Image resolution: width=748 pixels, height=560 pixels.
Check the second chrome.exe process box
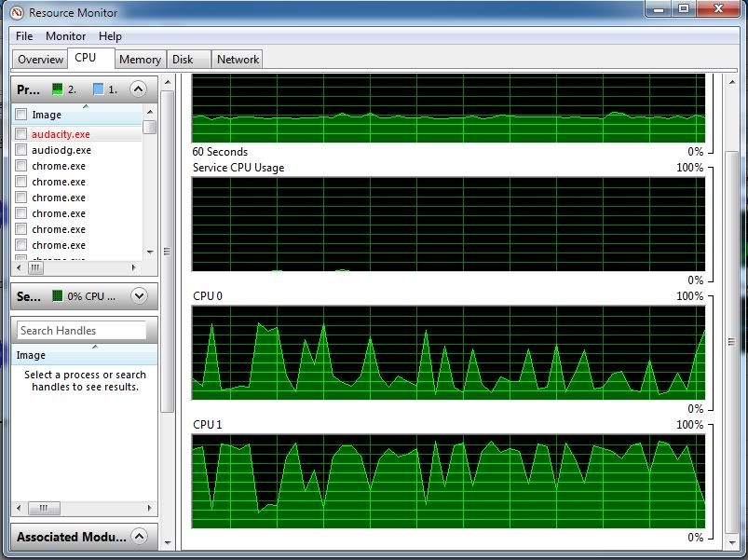pos(21,182)
